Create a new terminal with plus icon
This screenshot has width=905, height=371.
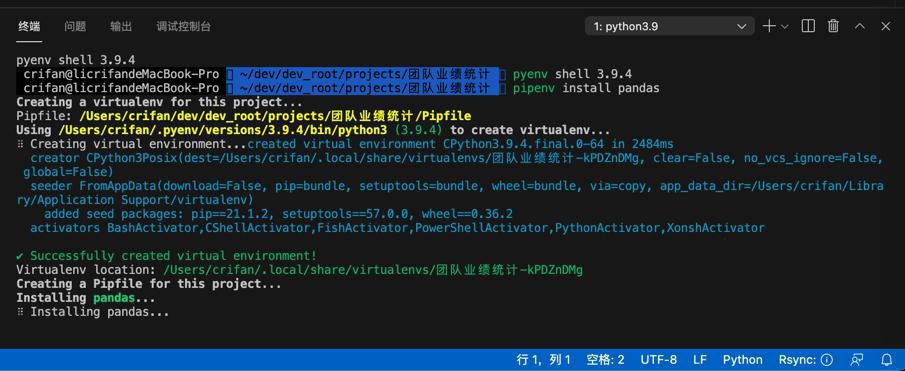[x=769, y=27]
